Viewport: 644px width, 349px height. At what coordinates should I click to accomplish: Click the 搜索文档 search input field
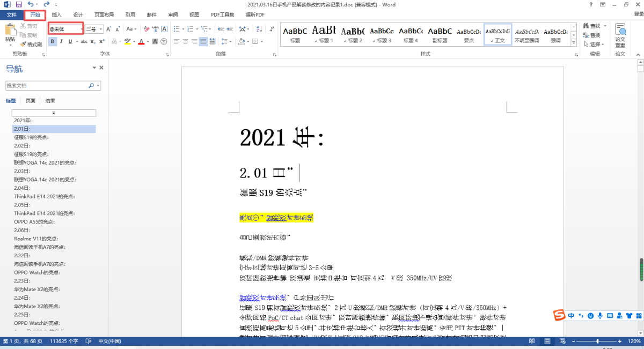47,85
